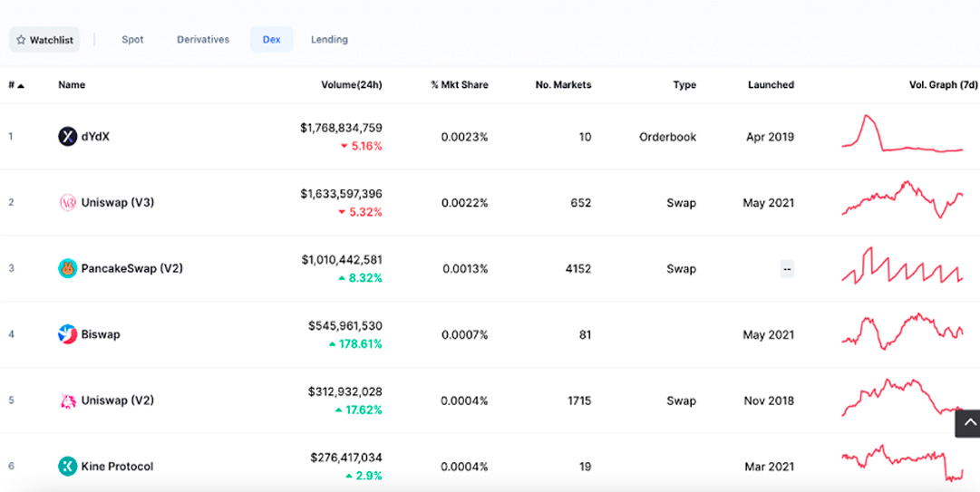Click the 4152 markets count

pyautogui.click(x=577, y=269)
